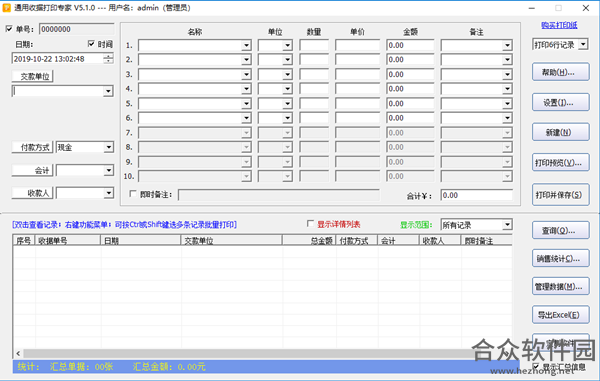Click the 汇总单据 status text
The height and width of the screenshot is (381, 600).
click(82, 367)
